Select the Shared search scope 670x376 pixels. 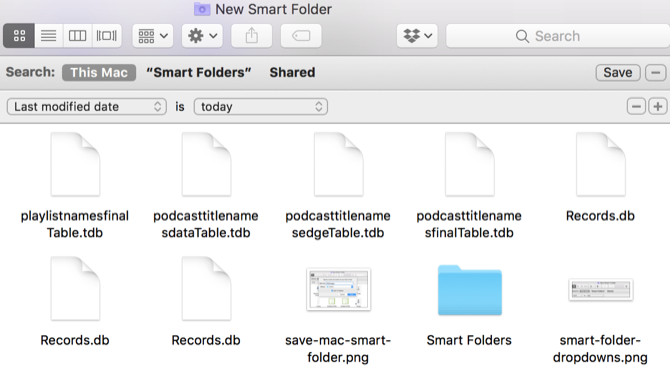click(x=292, y=73)
